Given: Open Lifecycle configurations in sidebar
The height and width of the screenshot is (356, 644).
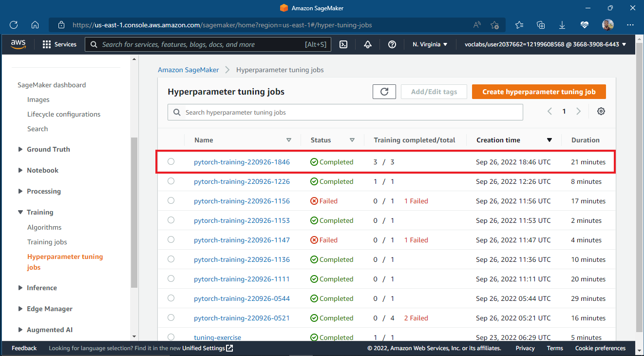Looking at the screenshot, I should tap(64, 114).
